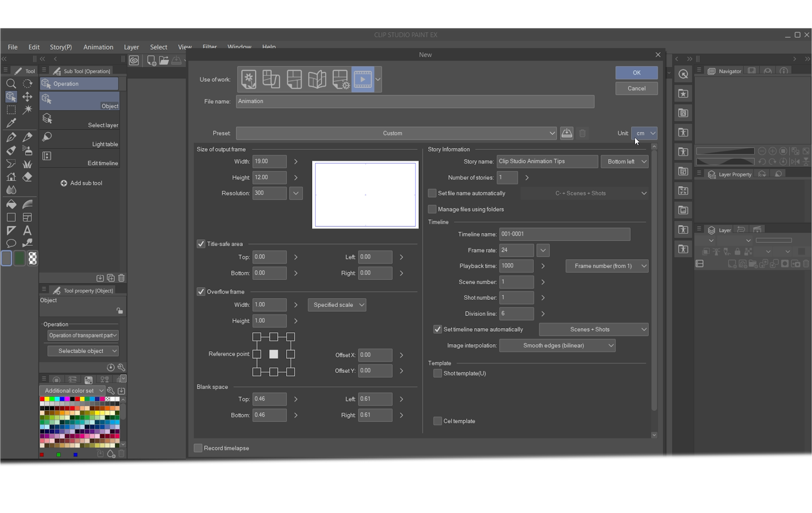Toggle Set timeline name automatically checkbox
The height and width of the screenshot is (513, 812).
pos(437,330)
